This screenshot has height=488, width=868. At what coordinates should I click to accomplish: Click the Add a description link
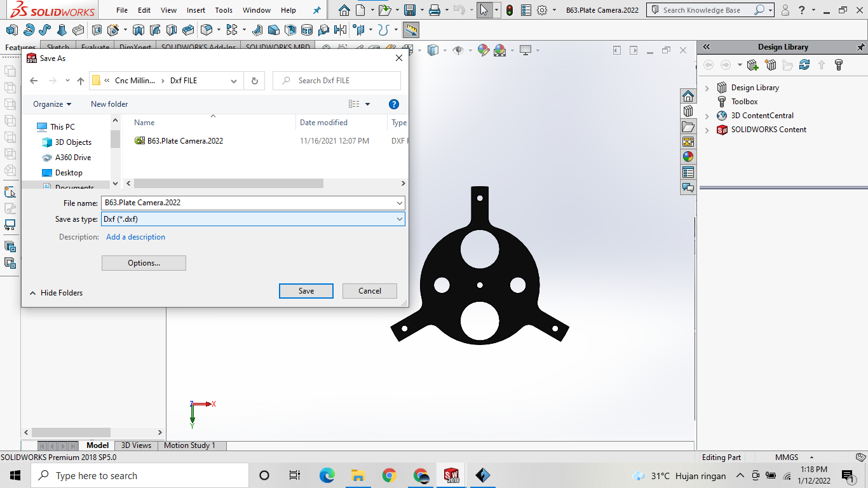pos(135,236)
